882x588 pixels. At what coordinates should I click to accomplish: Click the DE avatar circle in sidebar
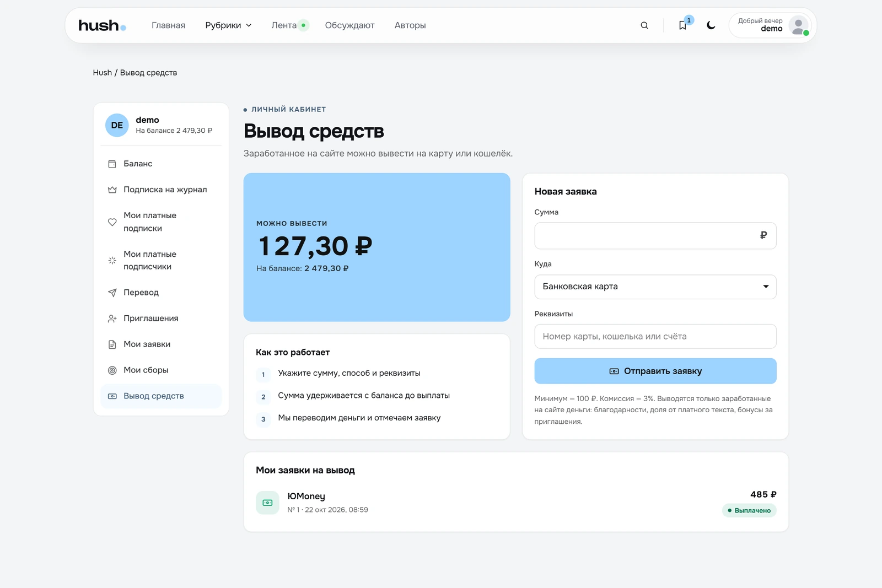[x=117, y=125]
